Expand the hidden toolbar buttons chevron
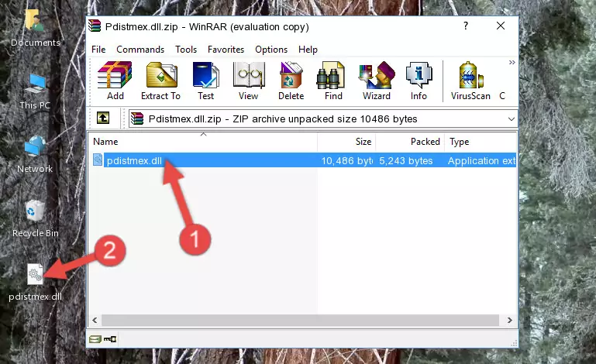 coord(512,62)
